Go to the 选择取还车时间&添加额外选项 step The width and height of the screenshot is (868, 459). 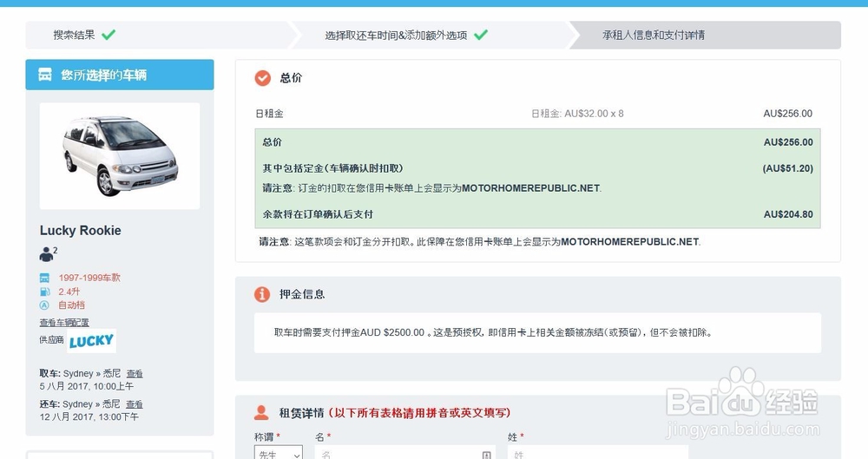tap(431, 35)
